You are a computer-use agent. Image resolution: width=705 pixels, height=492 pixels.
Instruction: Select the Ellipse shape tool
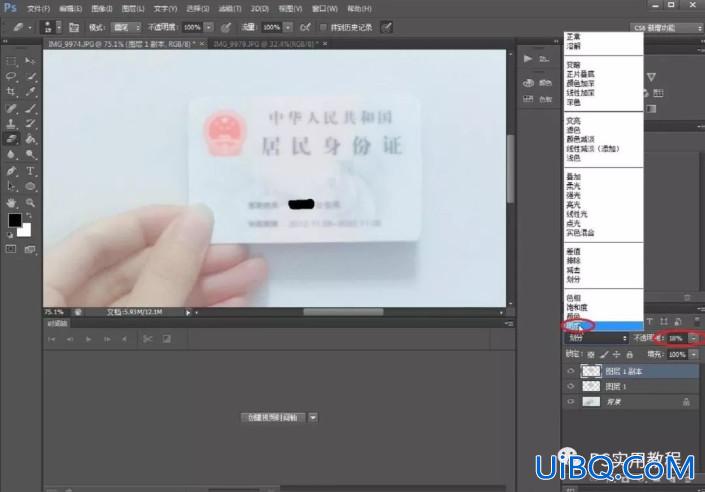point(30,187)
